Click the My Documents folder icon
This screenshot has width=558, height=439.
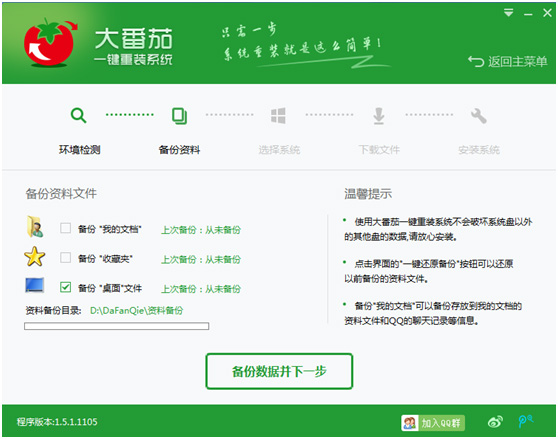(35, 227)
